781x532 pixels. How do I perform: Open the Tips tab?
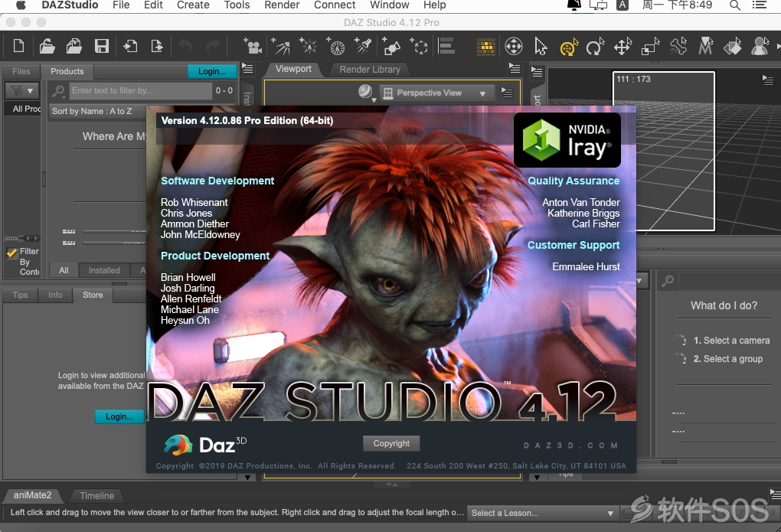(20, 295)
